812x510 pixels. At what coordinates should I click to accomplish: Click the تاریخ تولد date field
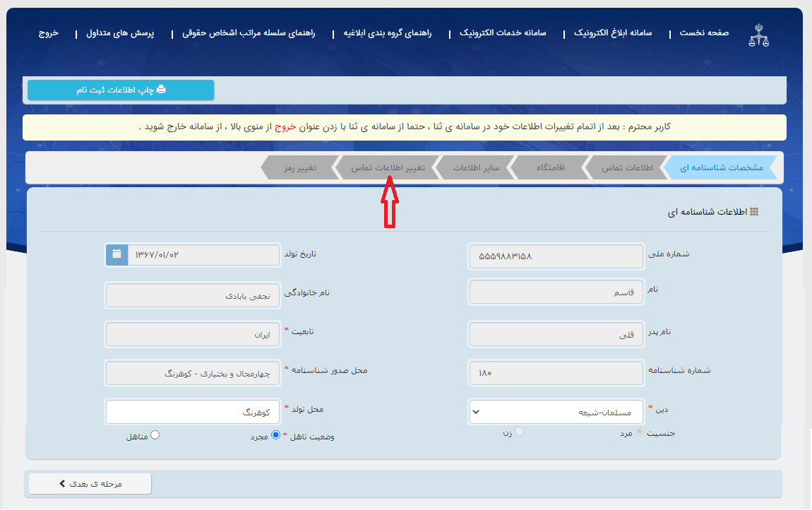tap(203, 254)
